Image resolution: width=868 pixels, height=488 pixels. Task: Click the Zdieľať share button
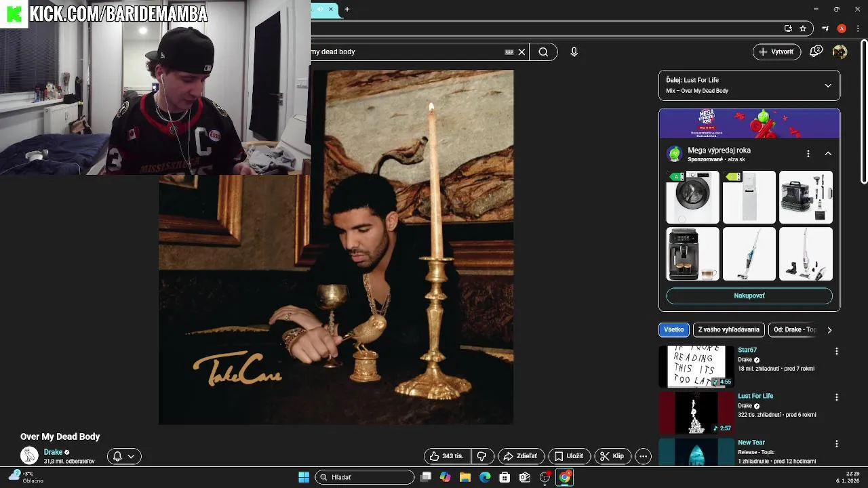(521, 456)
